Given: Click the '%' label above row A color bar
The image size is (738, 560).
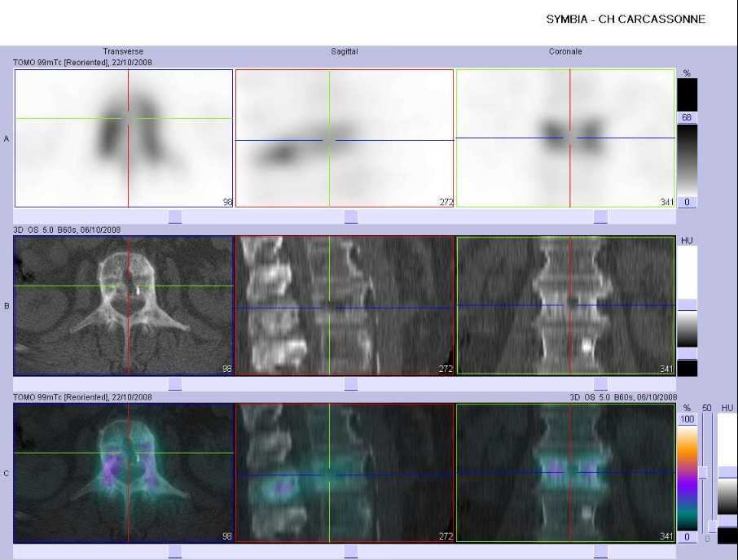Looking at the screenshot, I should click(687, 73).
